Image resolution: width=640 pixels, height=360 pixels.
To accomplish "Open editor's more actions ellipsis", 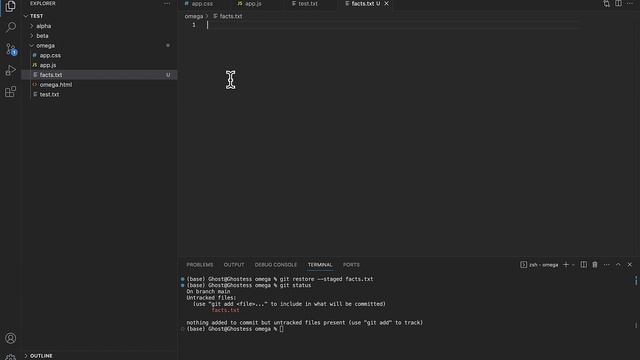I will (x=630, y=4).
